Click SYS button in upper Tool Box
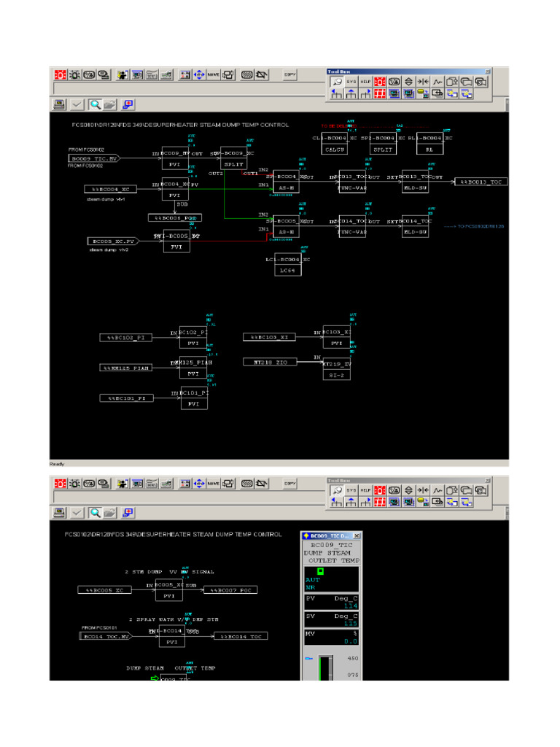 coord(351,82)
